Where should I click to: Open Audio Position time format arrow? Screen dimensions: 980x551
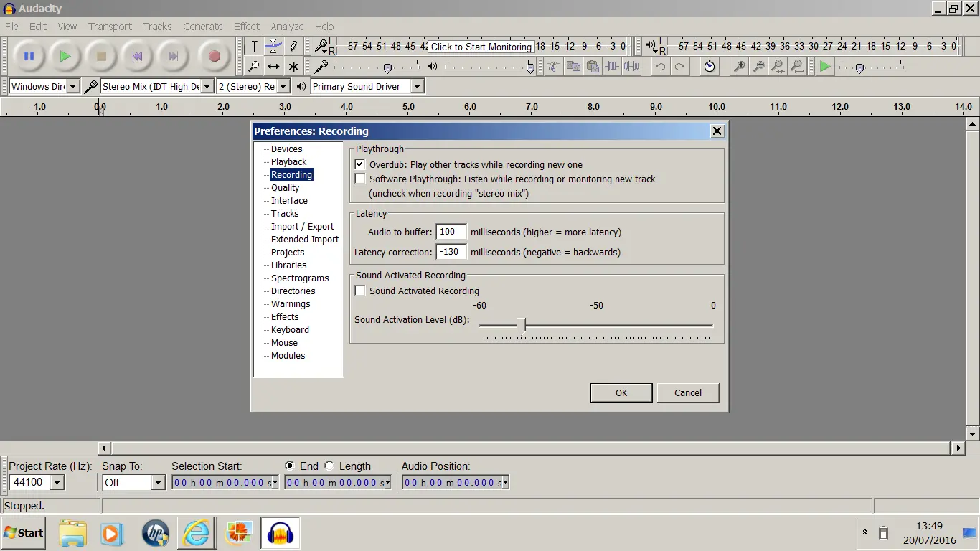click(x=505, y=482)
